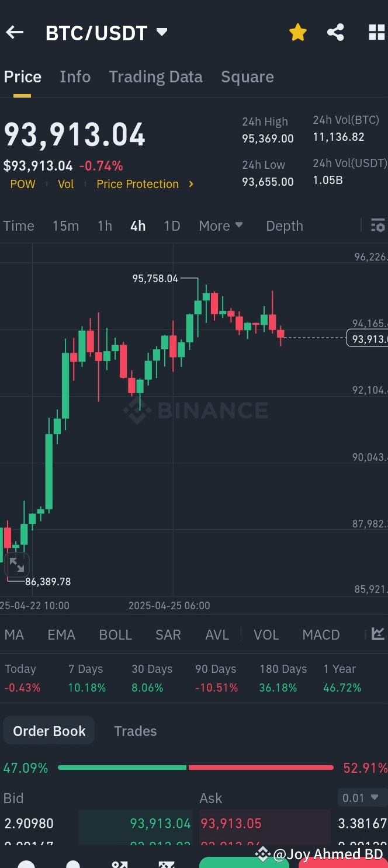388x868 pixels.
Task: Open the share icon
Action: (335, 32)
